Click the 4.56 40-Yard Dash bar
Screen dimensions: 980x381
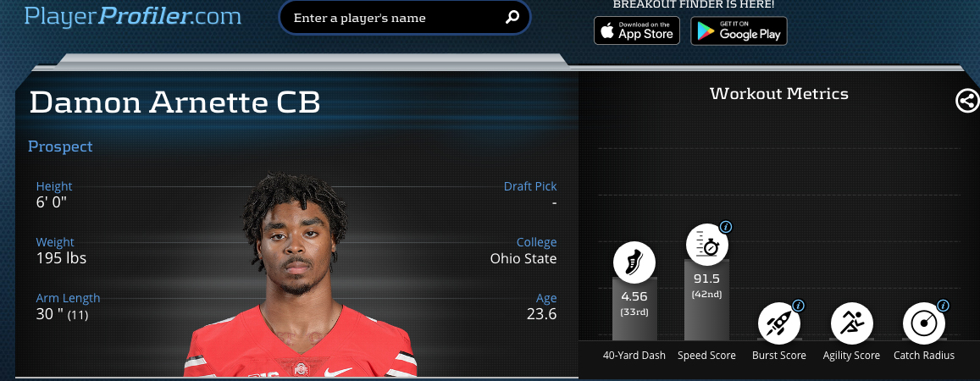pos(634,309)
